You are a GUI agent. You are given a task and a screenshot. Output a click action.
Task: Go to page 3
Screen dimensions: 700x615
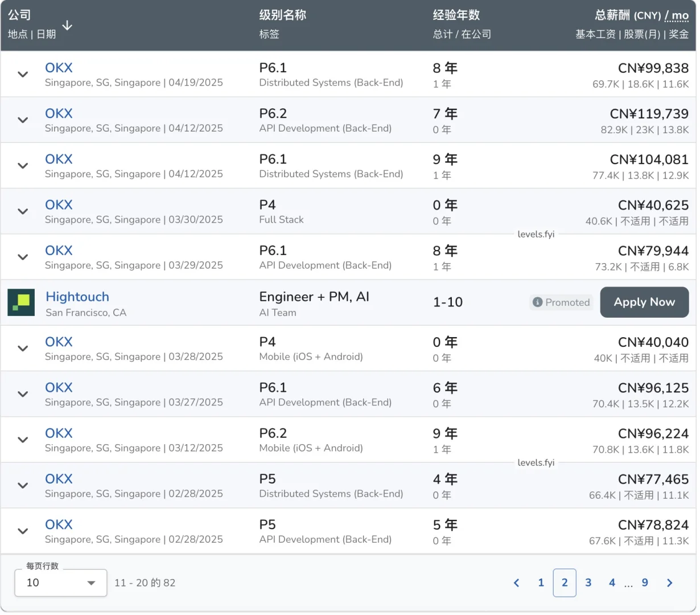coord(588,583)
